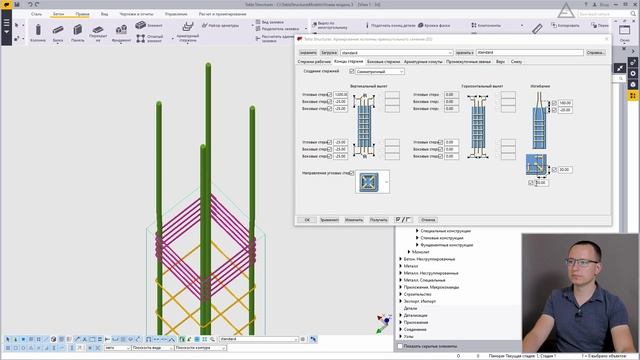Expand the Детализация tree node
The image size is (640, 360).
pos(400,316)
